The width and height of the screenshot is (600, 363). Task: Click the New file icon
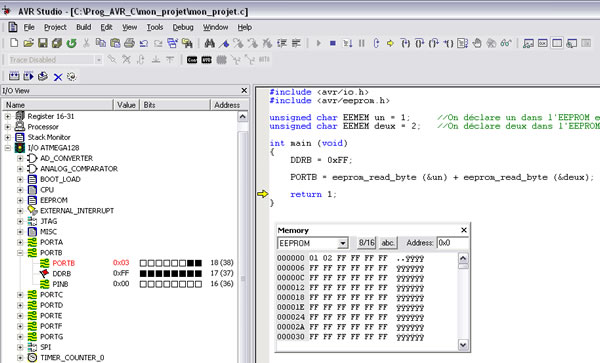(x=14, y=43)
